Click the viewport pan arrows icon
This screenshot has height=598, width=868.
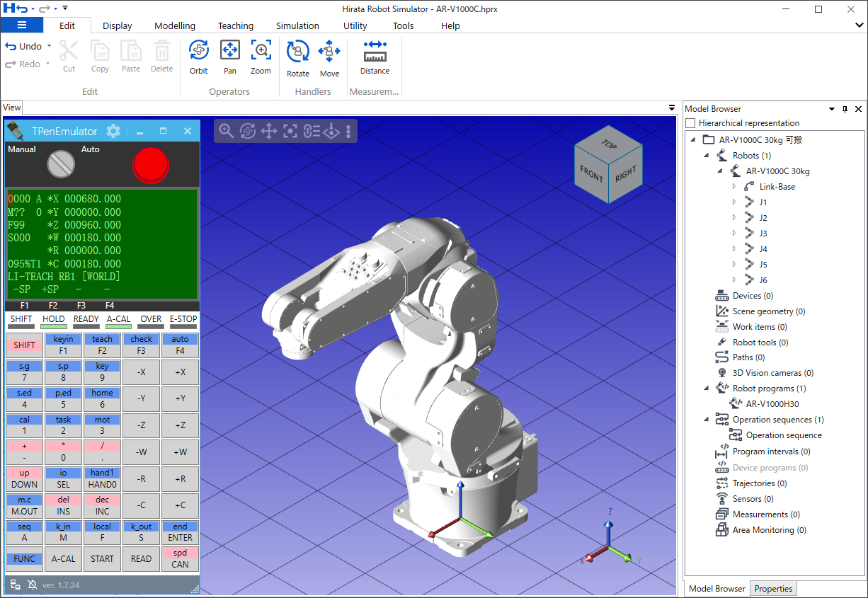pos(268,131)
